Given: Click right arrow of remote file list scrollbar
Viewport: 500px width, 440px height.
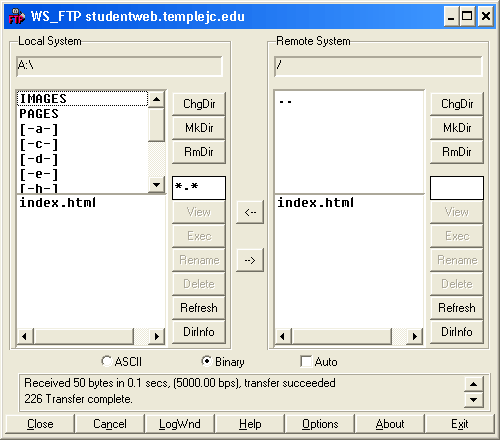Looking at the screenshot, I should pyautogui.click(x=414, y=336).
